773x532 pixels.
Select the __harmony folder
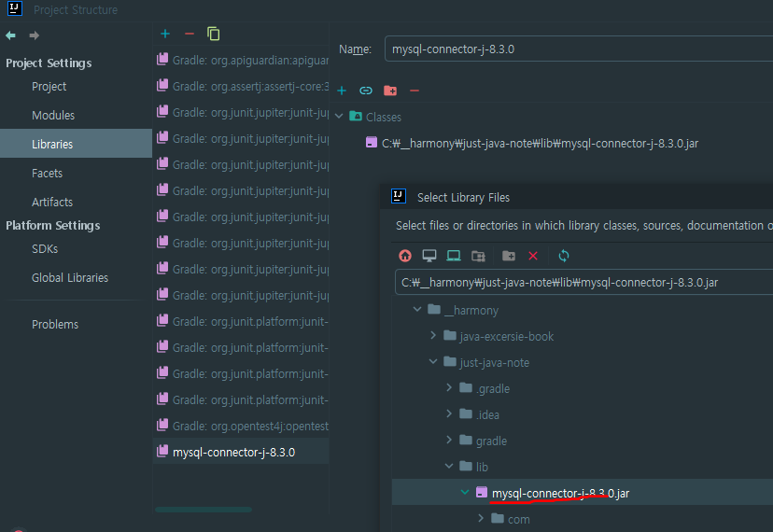pyautogui.click(x=471, y=310)
